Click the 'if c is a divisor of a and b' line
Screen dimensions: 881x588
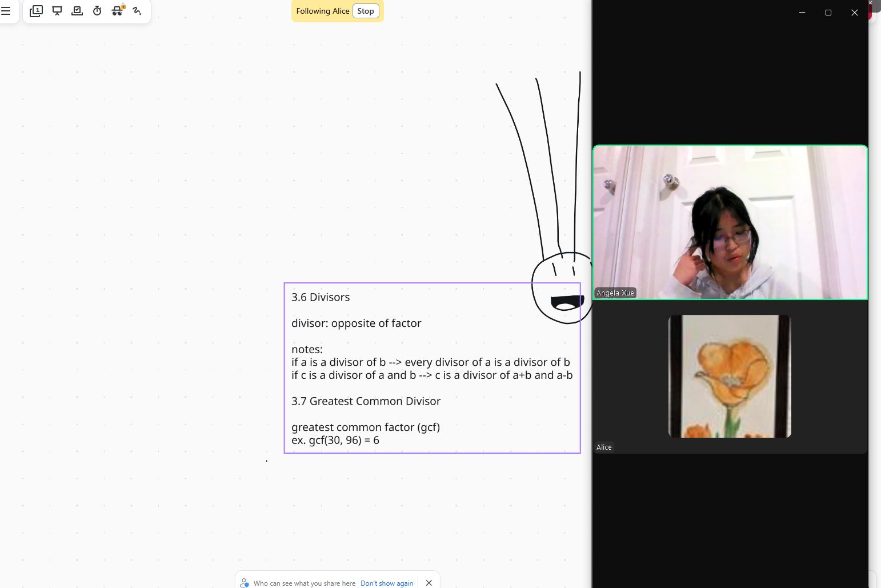click(x=432, y=375)
